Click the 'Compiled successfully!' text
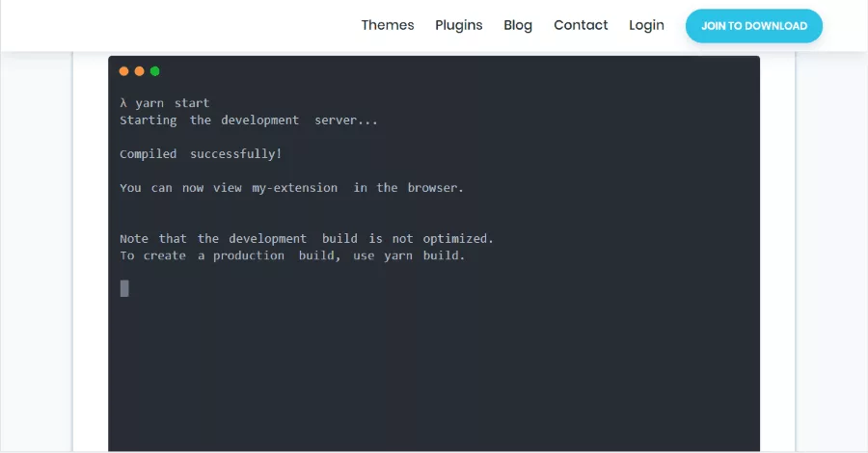Screen dimensions: 868x453 (x=201, y=154)
